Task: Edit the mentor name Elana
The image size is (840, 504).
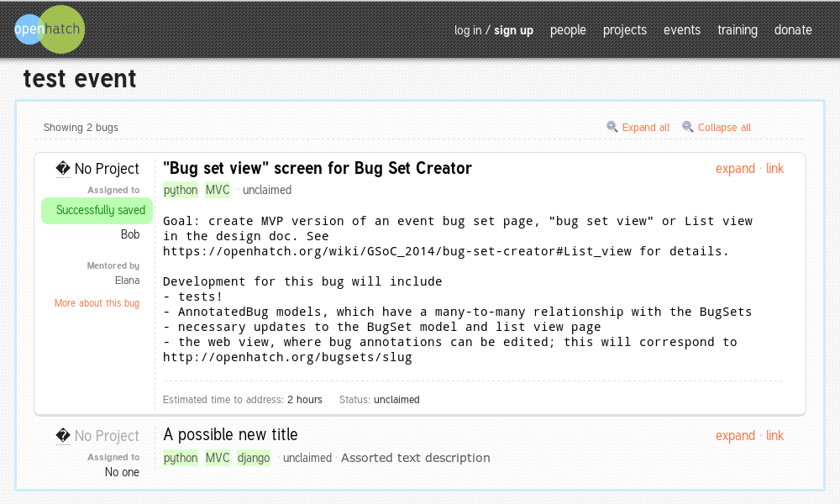Action: click(127, 281)
